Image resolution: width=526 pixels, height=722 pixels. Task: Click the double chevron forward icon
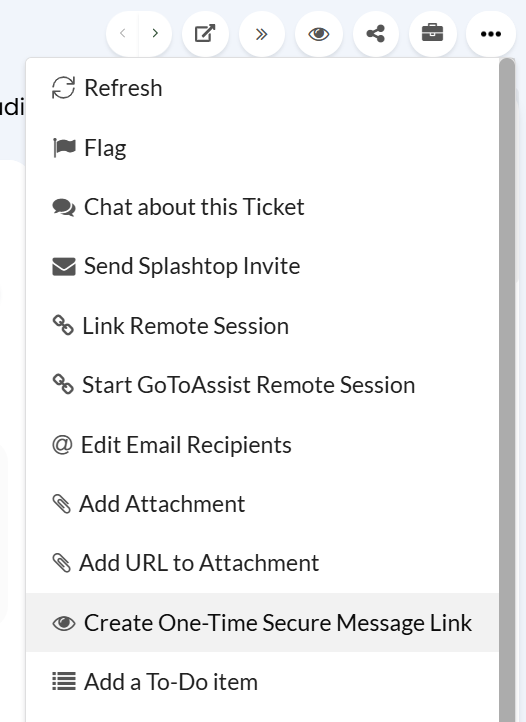262,34
